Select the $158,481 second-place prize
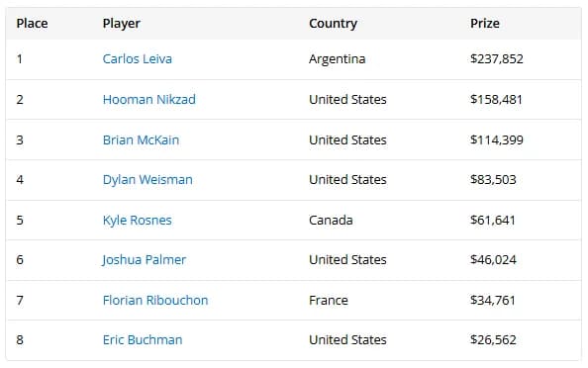The width and height of the screenshot is (588, 368). pos(496,99)
